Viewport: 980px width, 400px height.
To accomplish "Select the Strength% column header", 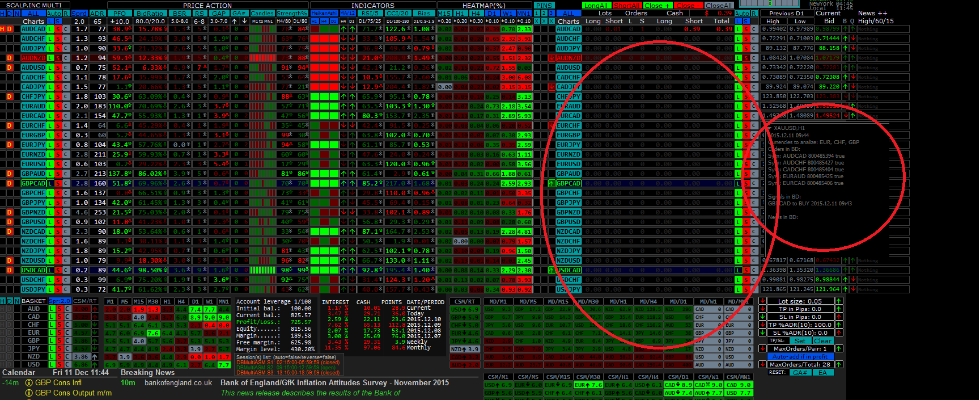I will (x=292, y=13).
